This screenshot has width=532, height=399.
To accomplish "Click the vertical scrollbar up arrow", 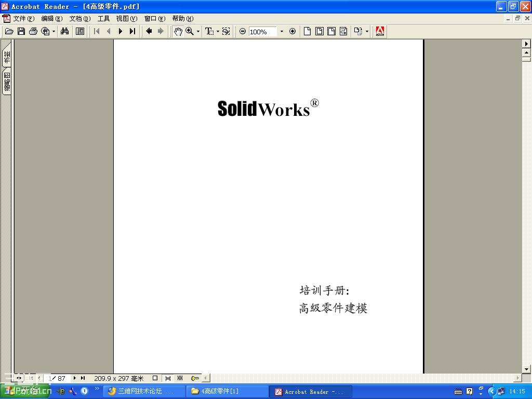I will click(526, 52).
